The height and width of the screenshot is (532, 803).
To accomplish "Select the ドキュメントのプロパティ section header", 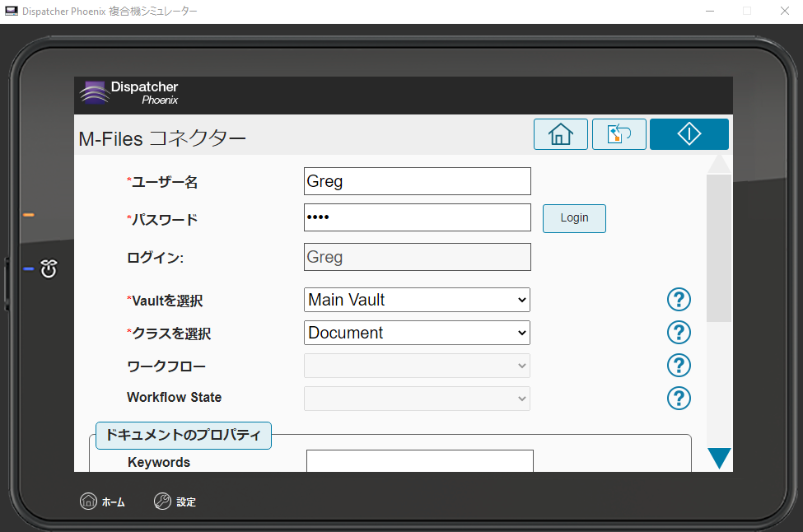I will (184, 435).
